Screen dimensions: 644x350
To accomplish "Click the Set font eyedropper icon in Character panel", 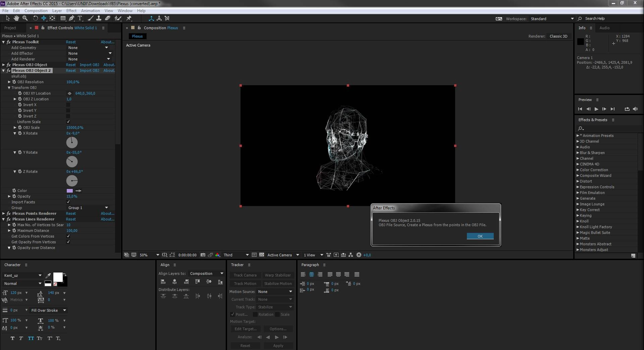I will pos(48,276).
